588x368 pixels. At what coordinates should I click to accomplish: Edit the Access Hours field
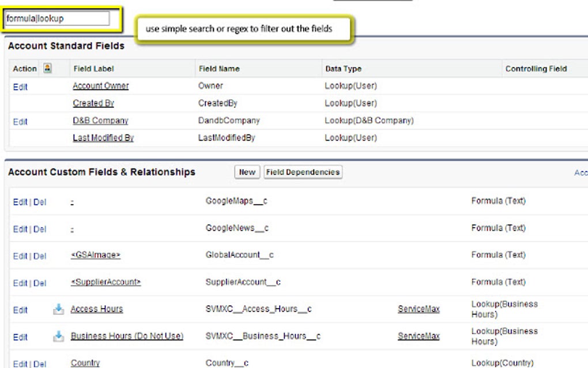[x=20, y=310]
